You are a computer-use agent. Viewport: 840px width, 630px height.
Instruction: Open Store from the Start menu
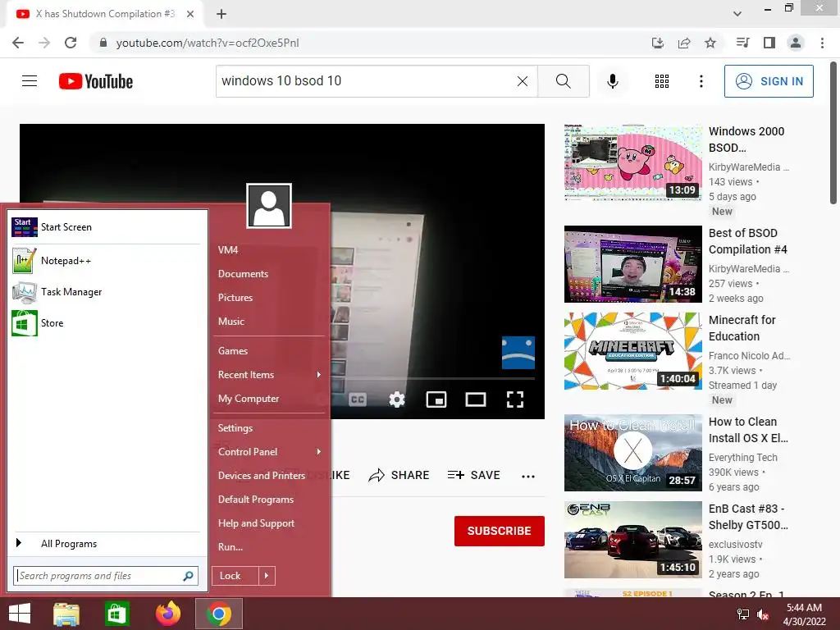click(106, 323)
